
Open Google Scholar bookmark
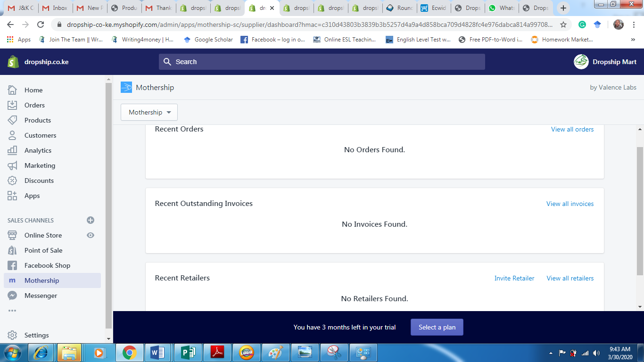tap(208, 40)
